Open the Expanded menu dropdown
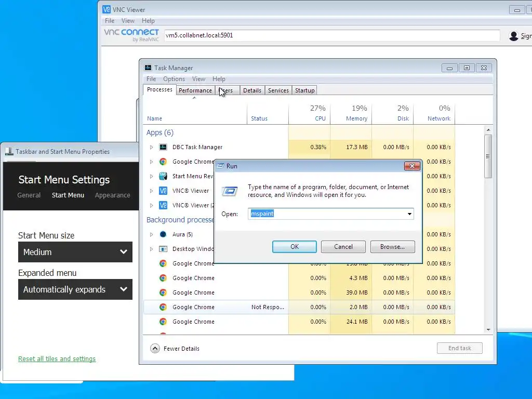This screenshot has width=532, height=399. 75,289
